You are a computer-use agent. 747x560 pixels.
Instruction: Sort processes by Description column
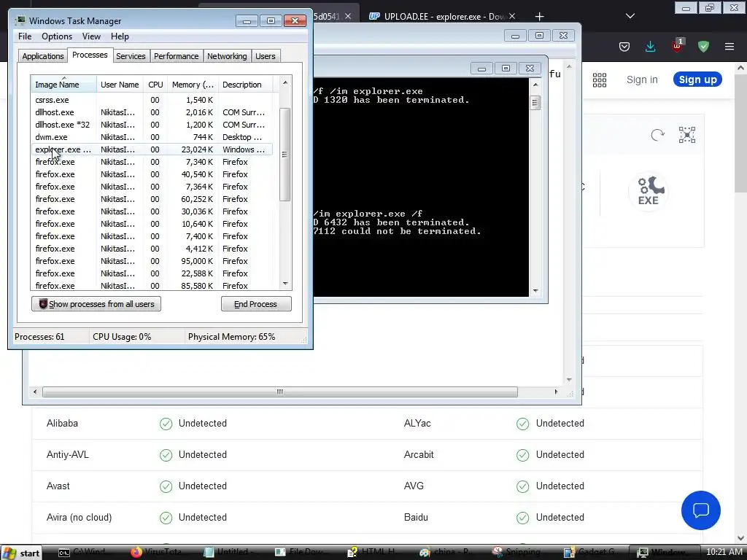click(x=245, y=85)
